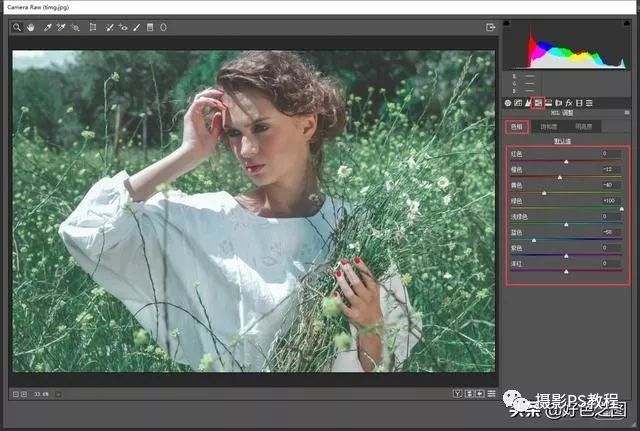The height and width of the screenshot is (431, 640).
Task: Choose the Red Eye Removal tool
Action: tap(124, 28)
